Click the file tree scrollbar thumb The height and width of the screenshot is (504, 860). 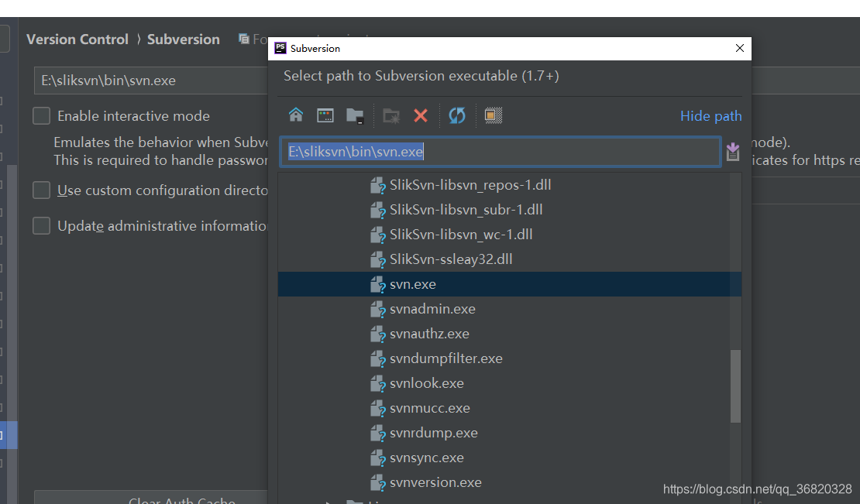pos(735,386)
